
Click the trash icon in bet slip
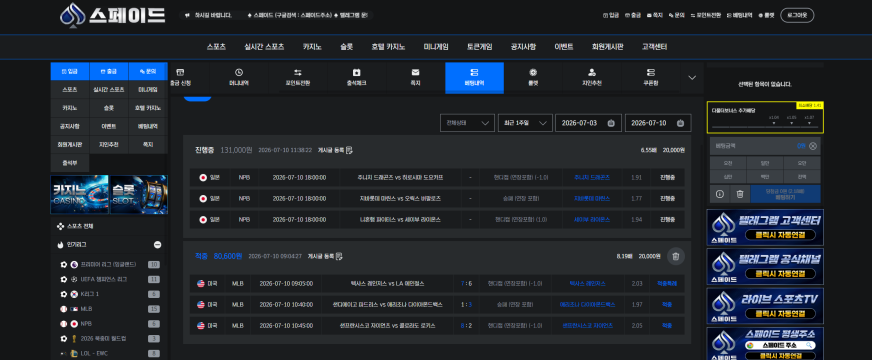click(x=740, y=194)
